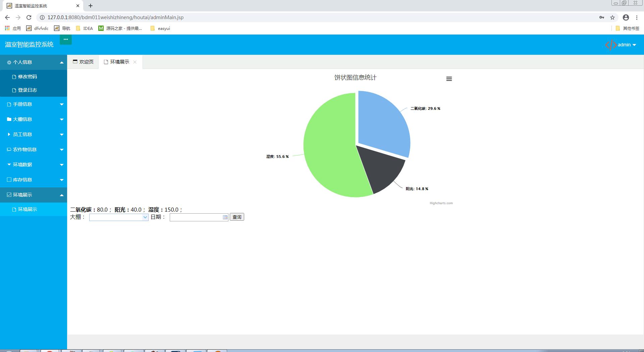Click the square icon beside 库存信息
Image resolution: width=644 pixels, height=352 pixels.
pyautogui.click(x=9, y=180)
